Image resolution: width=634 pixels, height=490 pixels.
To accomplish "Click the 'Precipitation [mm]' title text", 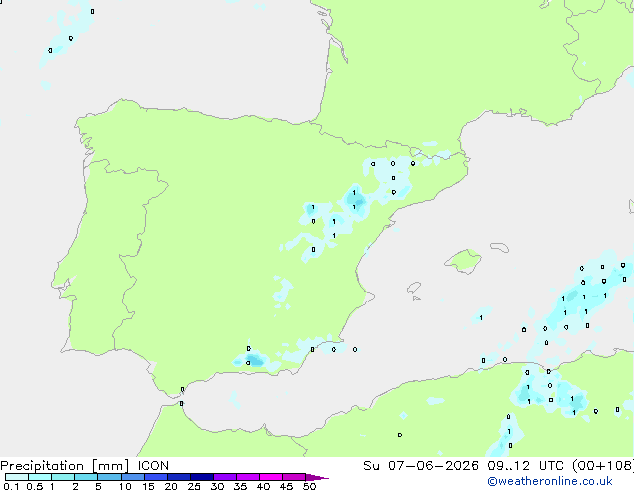I will click(64, 466).
